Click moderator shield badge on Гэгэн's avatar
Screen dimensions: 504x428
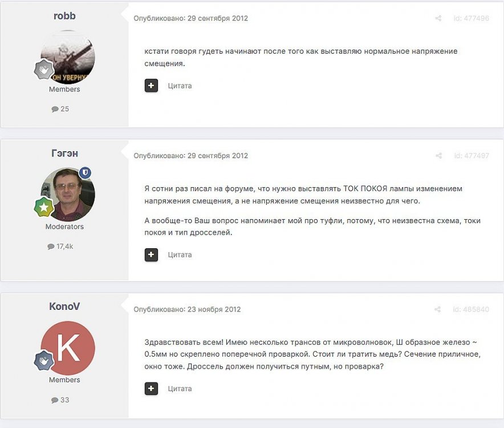click(x=85, y=173)
